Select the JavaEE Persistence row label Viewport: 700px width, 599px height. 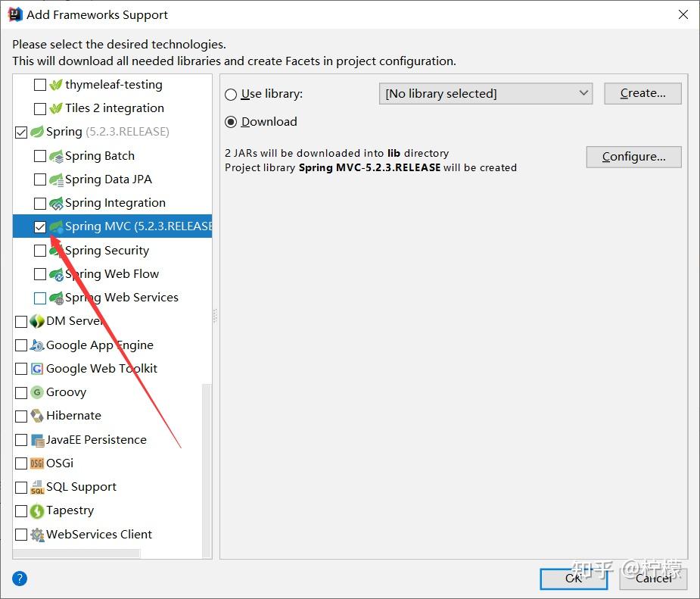(x=96, y=440)
